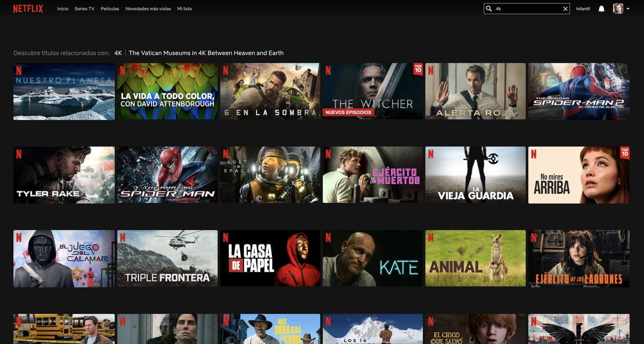Open The Vatican Museums in 4K suggestion
The height and width of the screenshot is (344, 644).
pyautogui.click(x=206, y=52)
